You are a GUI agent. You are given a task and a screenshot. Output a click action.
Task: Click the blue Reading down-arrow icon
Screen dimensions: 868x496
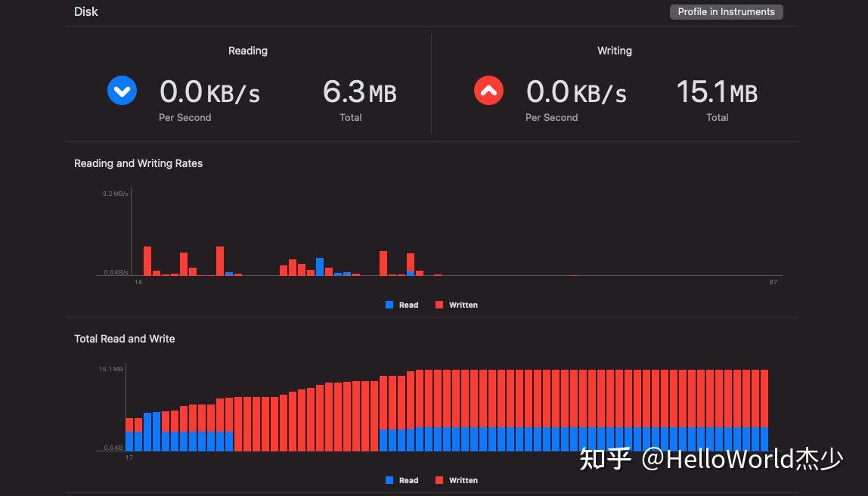click(122, 90)
